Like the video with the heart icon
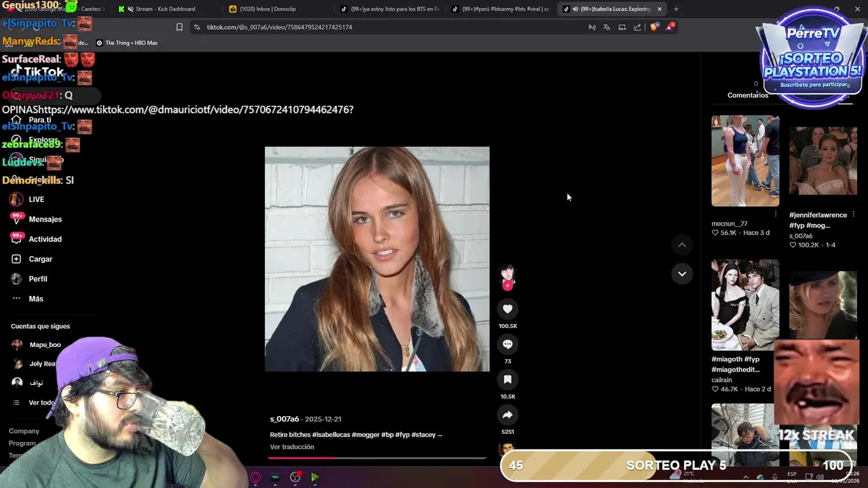Image resolution: width=868 pixels, height=488 pixels. [x=507, y=309]
